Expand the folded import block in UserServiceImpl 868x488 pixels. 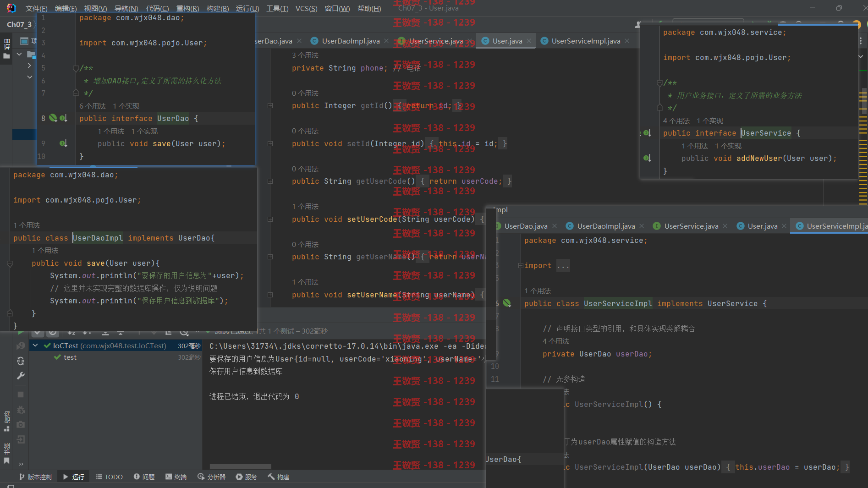click(521, 266)
